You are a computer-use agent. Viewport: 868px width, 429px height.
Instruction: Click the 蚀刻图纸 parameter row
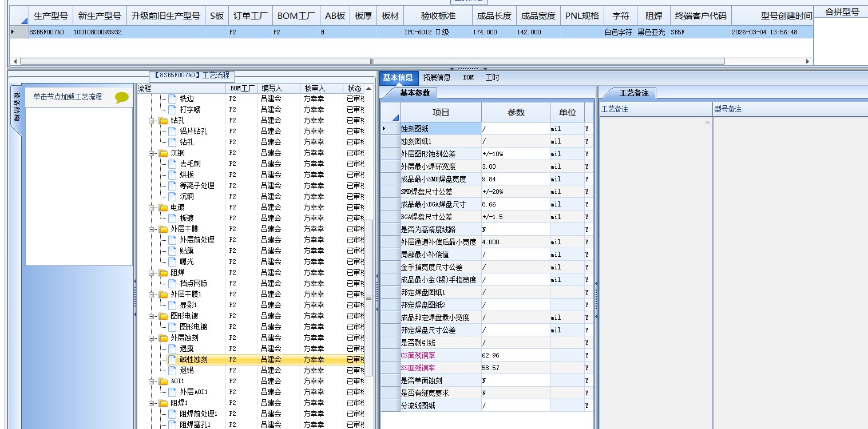tap(487, 129)
